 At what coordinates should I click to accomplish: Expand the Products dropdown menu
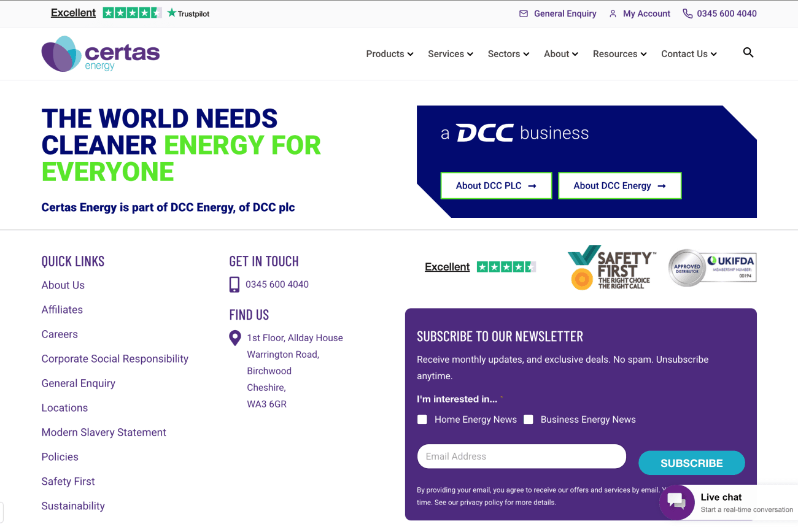tap(389, 54)
